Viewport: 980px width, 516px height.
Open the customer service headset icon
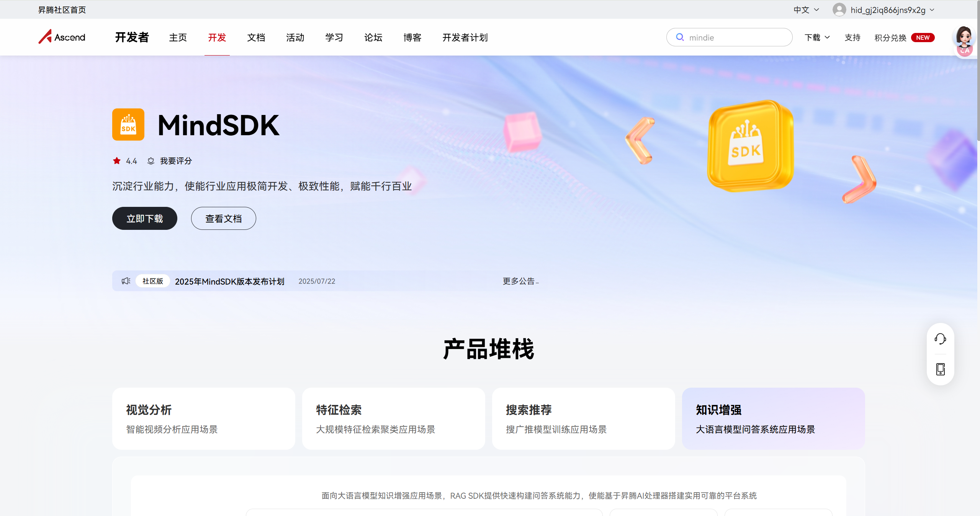coord(940,339)
